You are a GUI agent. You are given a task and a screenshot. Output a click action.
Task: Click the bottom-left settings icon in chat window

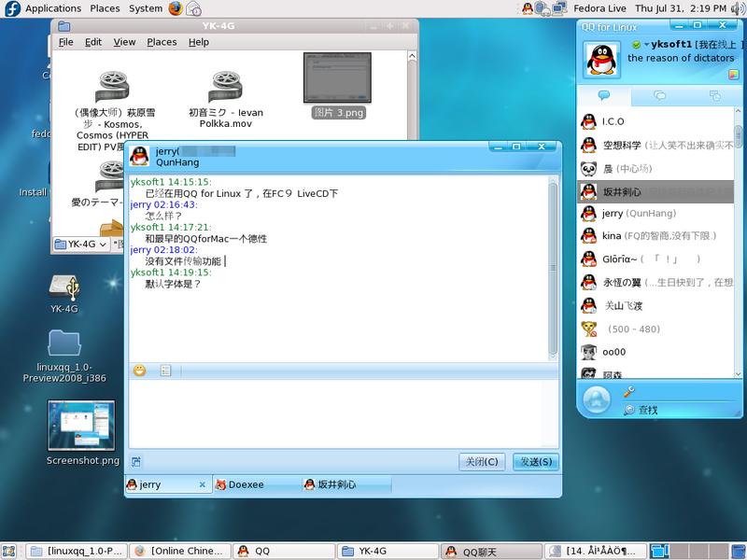(x=136, y=461)
